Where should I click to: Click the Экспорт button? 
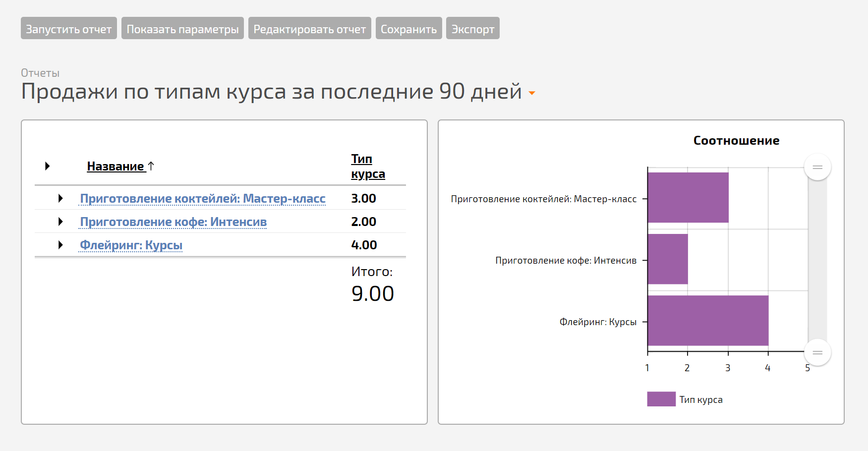(x=473, y=28)
